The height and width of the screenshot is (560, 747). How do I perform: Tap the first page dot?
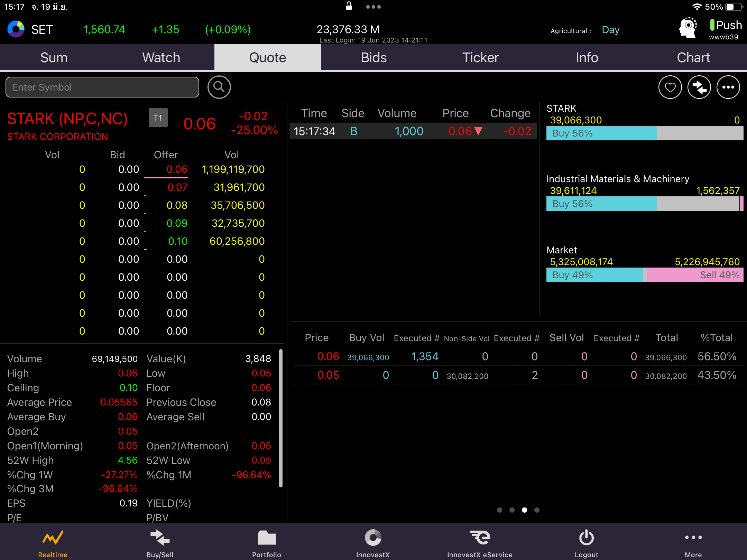coord(499,510)
